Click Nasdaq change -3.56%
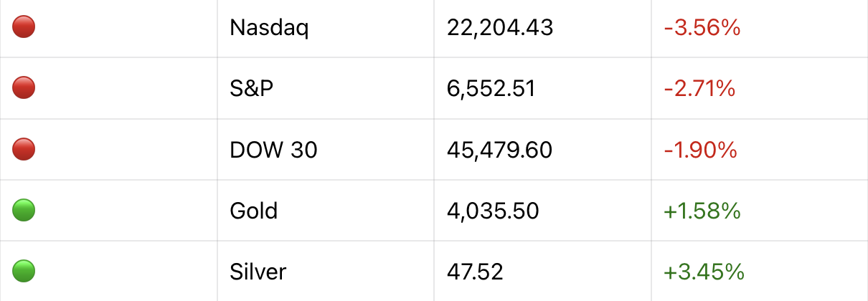868x301 pixels. point(702,28)
